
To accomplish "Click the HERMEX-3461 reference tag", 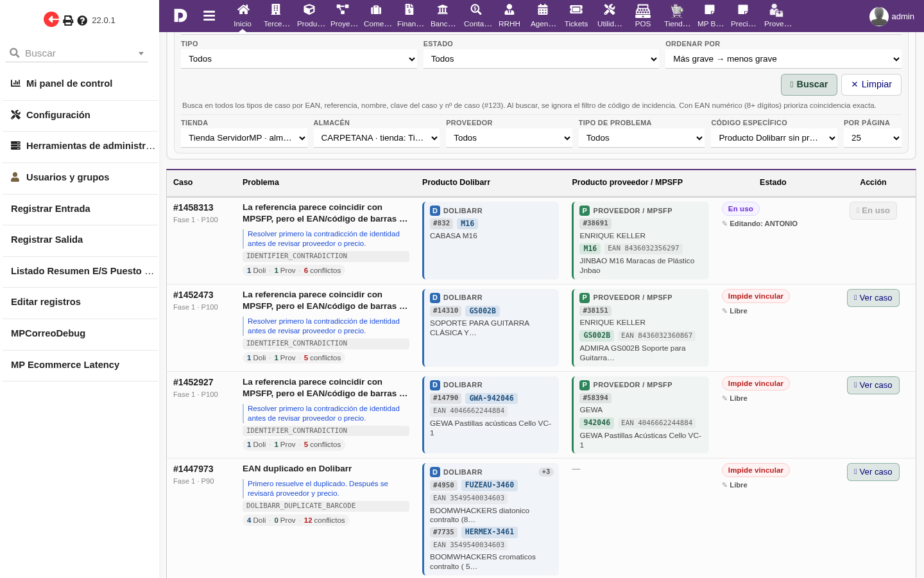I will pos(490,532).
